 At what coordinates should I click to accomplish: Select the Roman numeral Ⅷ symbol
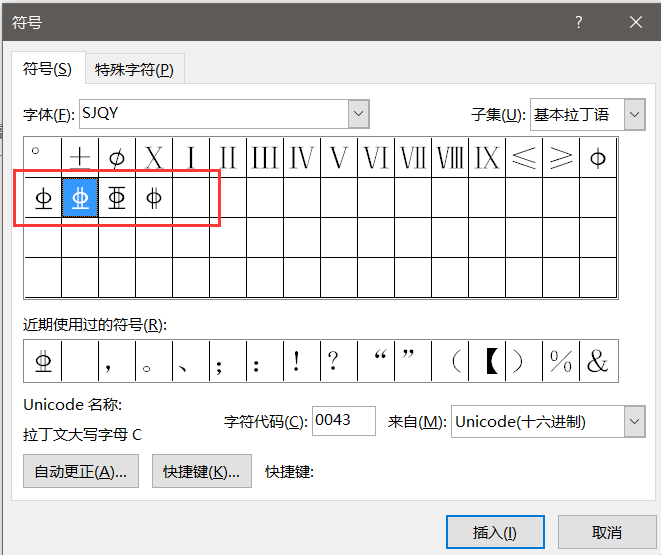pos(451,158)
